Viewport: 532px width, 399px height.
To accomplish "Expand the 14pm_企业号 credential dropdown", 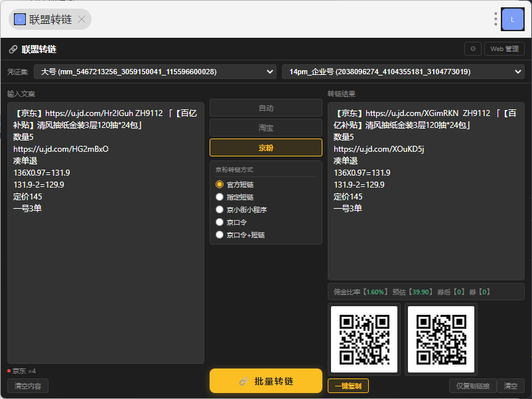I will (403, 72).
